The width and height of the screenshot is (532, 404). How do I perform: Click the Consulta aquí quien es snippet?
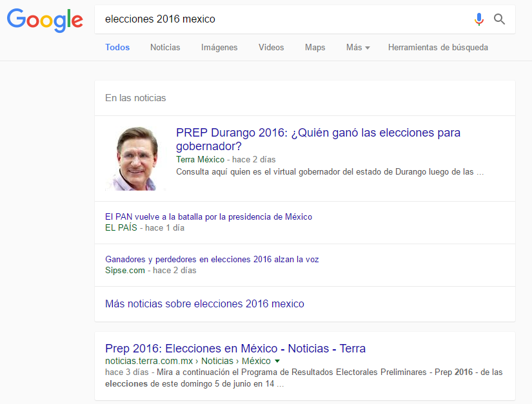click(330, 172)
